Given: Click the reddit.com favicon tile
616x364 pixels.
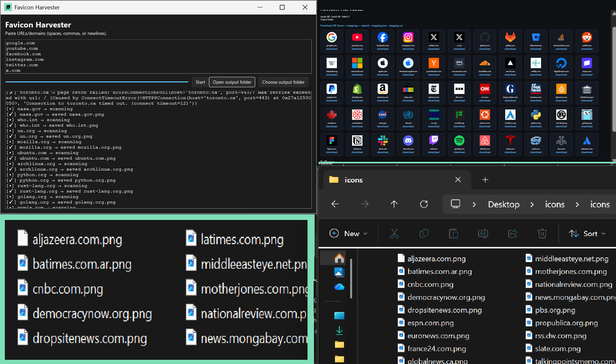Looking at the screenshot, I should coord(587,41).
